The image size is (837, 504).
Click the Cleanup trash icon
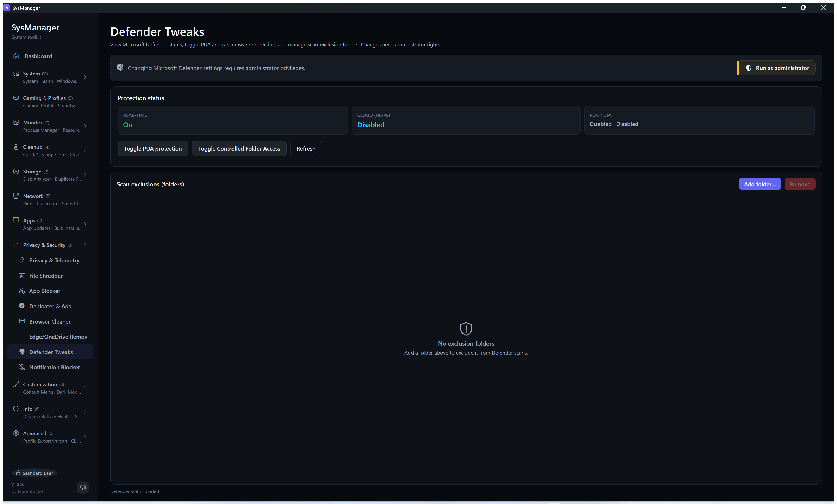click(16, 147)
